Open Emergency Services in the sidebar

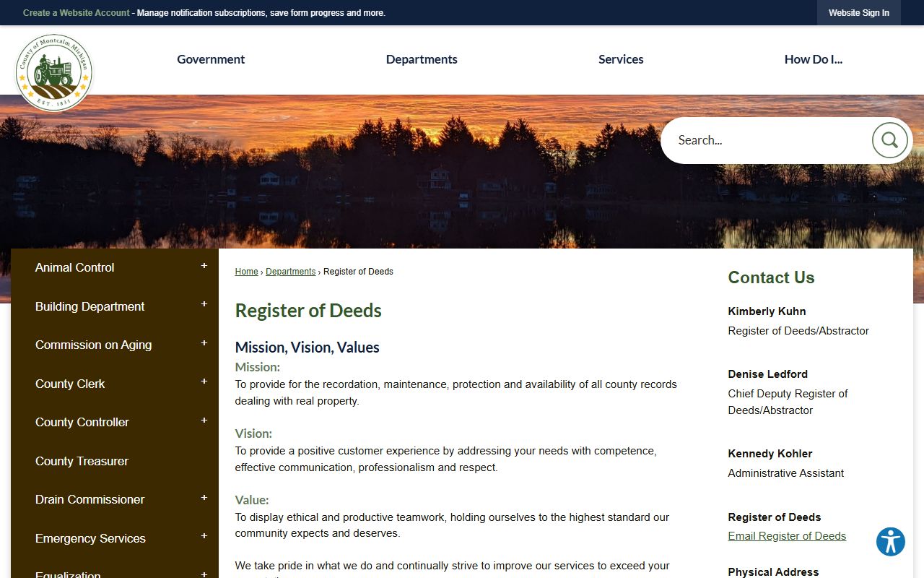coord(90,538)
